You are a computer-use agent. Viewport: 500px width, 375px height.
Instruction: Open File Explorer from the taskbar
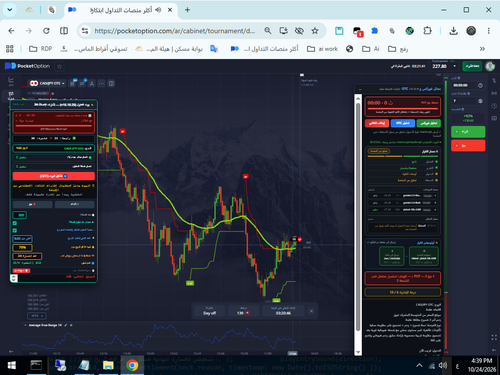108,365
